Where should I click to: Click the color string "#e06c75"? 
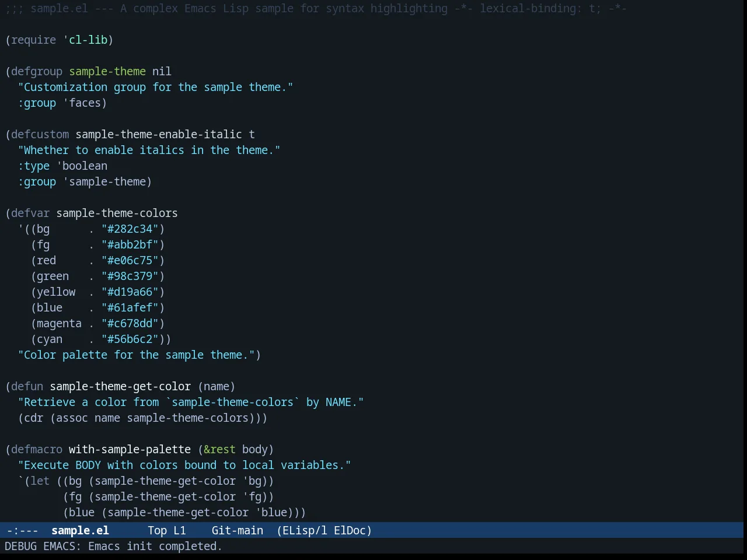[130, 260]
